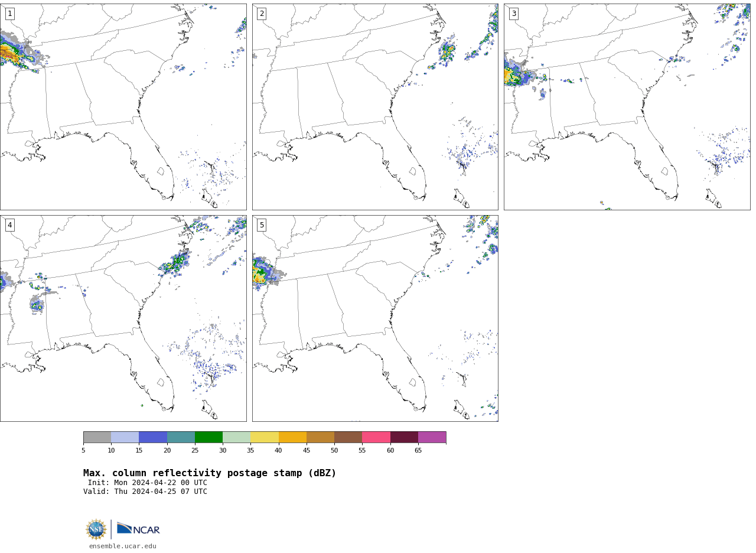Screen dimensions: 756x553
Task: Click the panel number 3 label
Action: pos(513,14)
